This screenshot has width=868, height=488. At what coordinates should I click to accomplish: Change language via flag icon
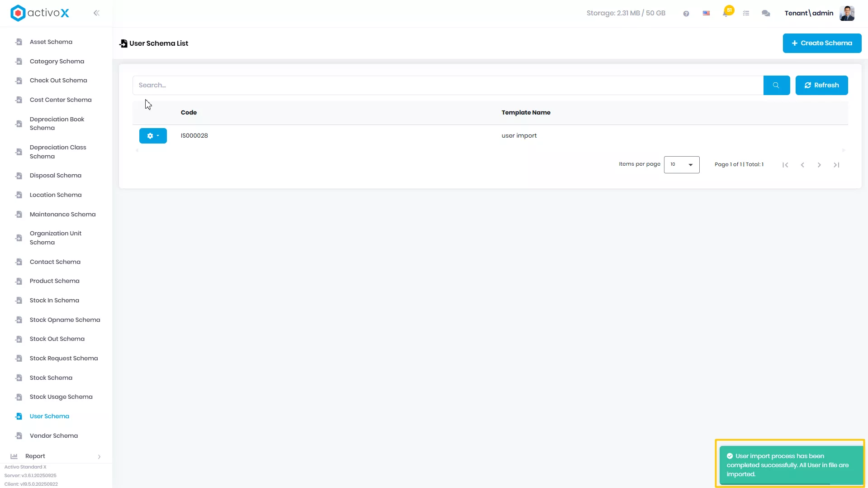coord(706,14)
